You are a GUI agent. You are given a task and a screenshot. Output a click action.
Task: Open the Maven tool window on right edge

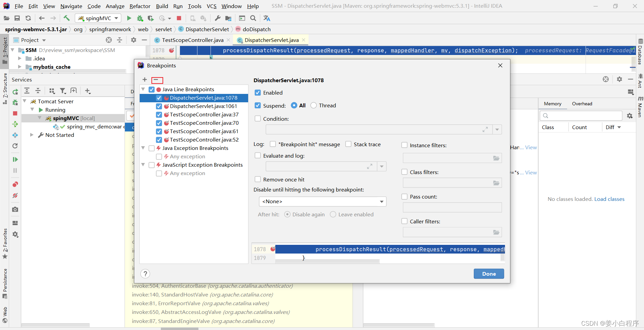point(640,107)
